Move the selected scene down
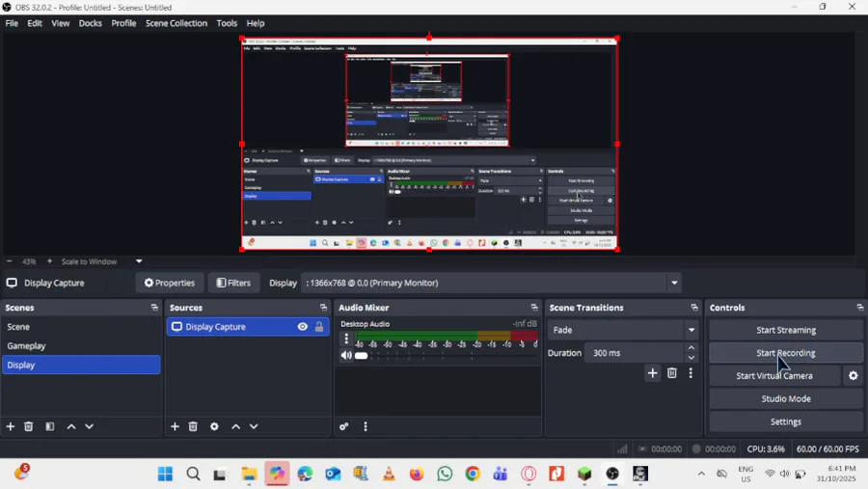 coord(89,426)
